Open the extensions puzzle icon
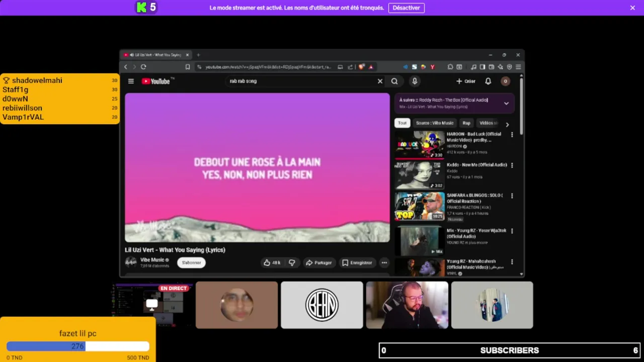This screenshot has width=644, height=362. [x=450, y=67]
